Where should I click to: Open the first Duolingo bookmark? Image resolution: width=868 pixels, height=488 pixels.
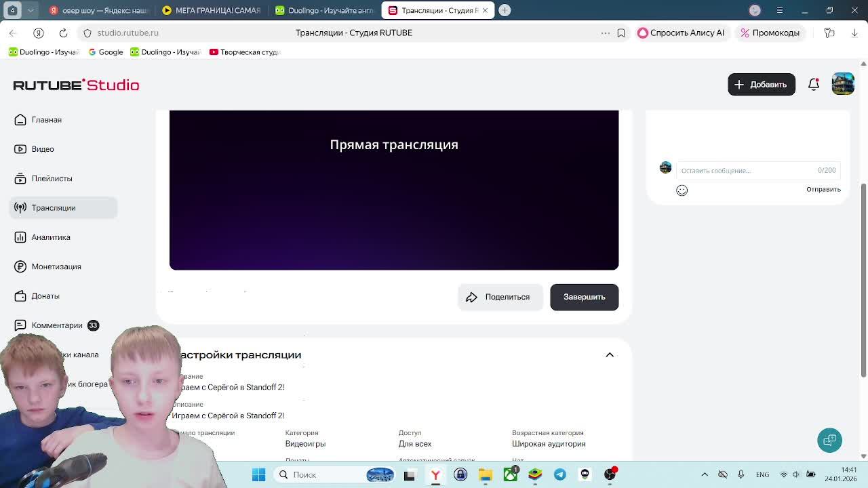point(44,52)
